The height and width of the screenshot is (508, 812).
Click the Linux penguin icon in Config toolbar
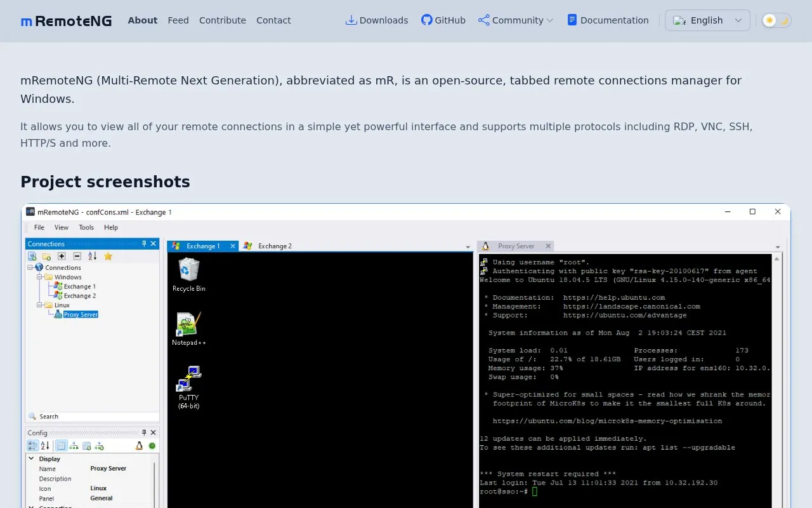(139, 446)
